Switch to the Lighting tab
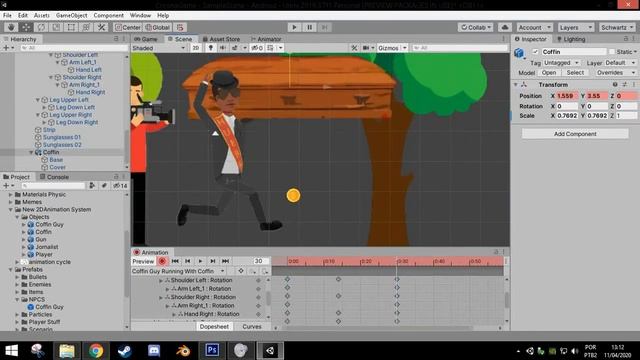This screenshot has width=640, height=360. 571,39
